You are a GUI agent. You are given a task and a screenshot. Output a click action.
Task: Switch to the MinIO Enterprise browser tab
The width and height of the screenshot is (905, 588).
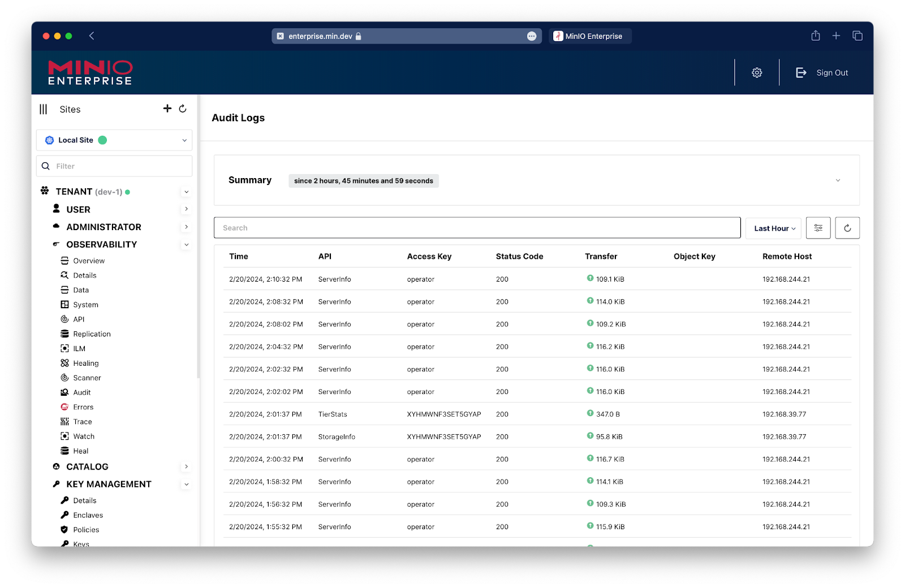click(590, 36)
